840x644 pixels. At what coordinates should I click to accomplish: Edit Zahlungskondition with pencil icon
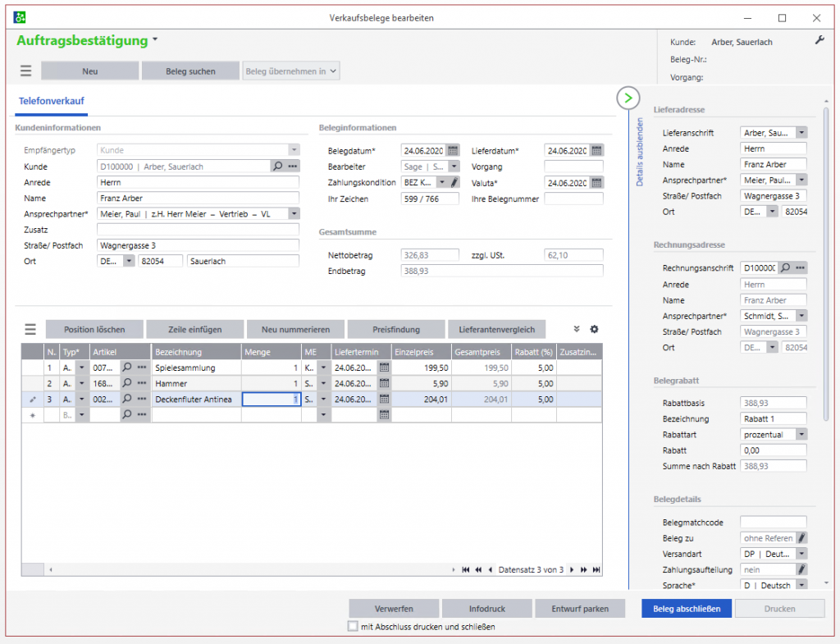454,182
